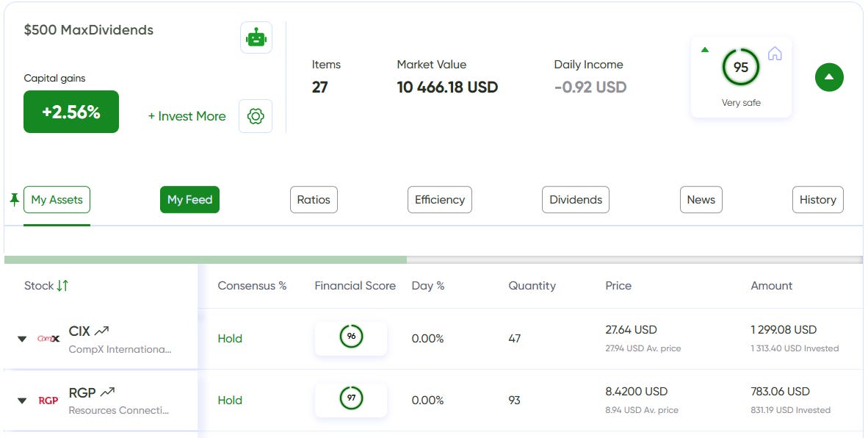
Task: Click the 27.94 USD Av. price text
Action: tap(643, 348)
